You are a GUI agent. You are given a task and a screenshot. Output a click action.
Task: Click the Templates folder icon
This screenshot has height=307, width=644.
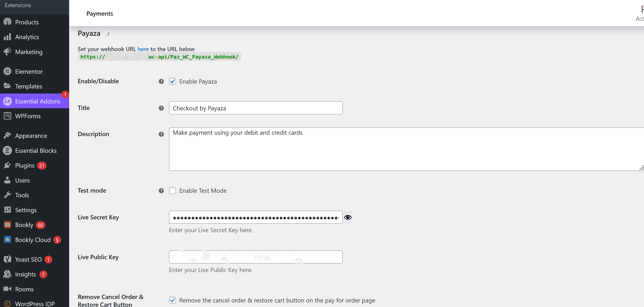pyautogui.click(x=7, y=86)
